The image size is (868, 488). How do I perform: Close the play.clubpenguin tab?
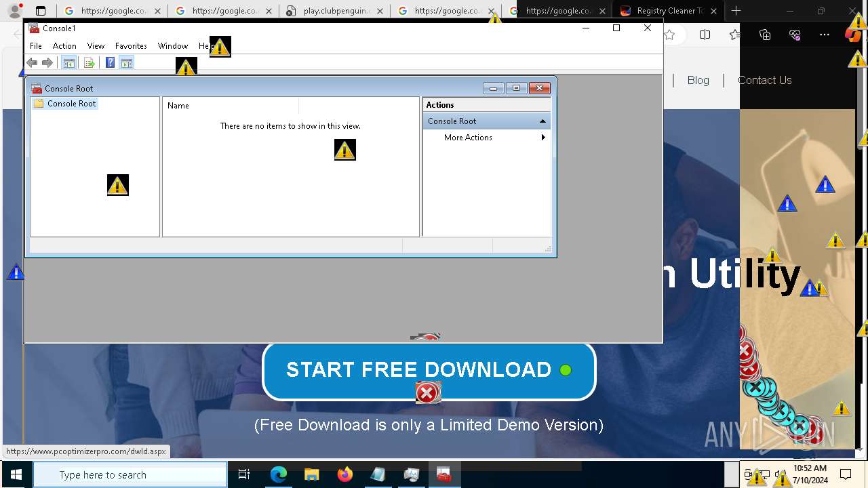pos(380,11)
